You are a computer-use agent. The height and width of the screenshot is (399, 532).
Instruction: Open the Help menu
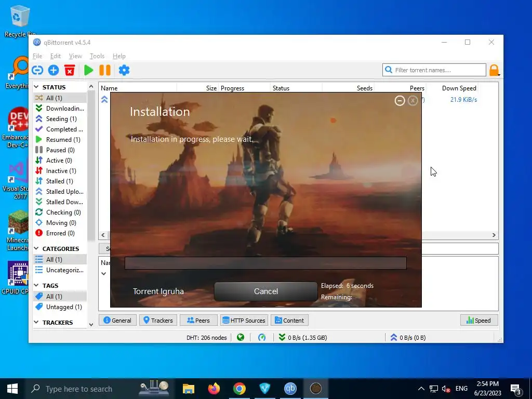pyautogui.click(x=119, y=56)
